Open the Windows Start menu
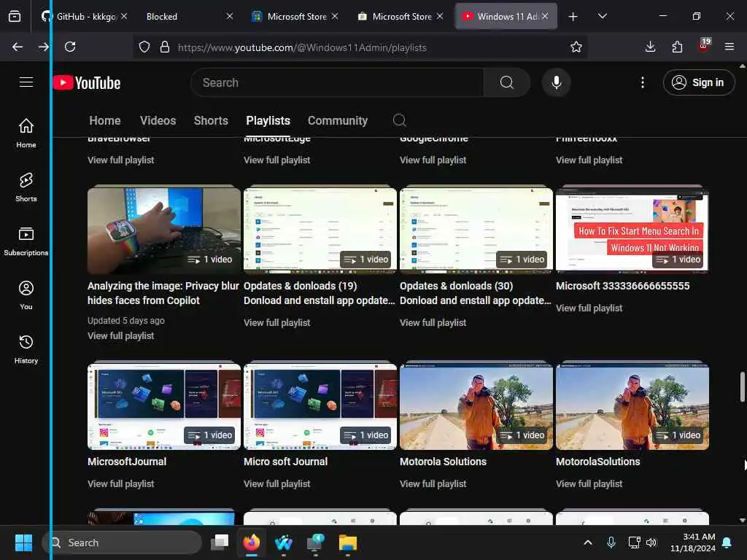Screen dimensions: 747x560 [24, 542]
